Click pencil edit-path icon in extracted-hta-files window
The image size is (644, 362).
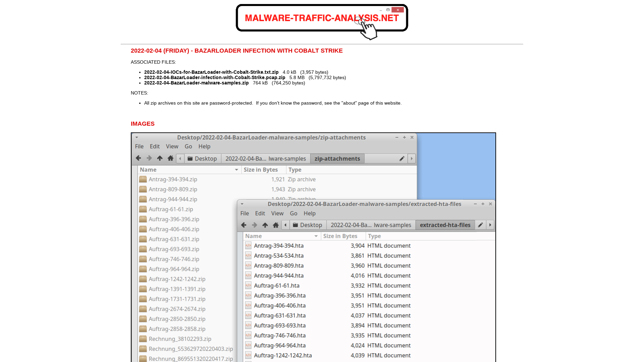tap(480, 225)
